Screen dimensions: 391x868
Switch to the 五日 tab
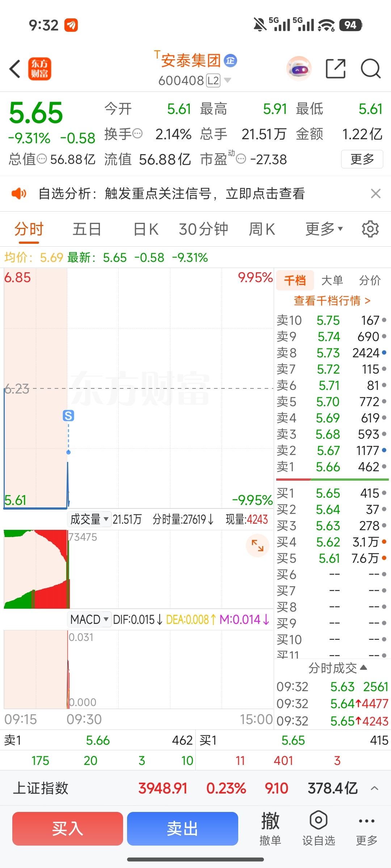click(87, 229)
